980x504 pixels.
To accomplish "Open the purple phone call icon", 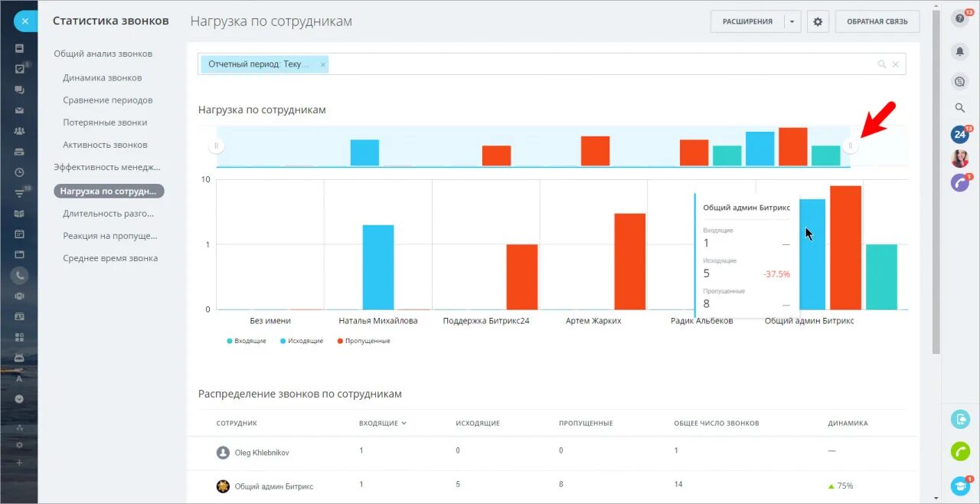I will tap(959, 182).
